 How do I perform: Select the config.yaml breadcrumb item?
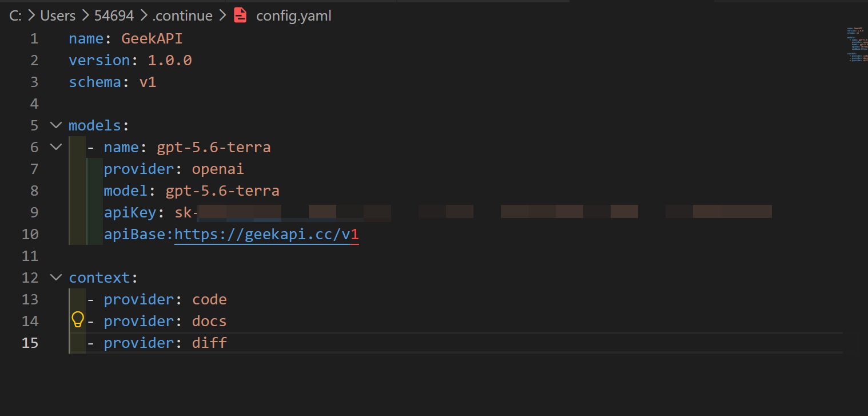coord(293,15)
